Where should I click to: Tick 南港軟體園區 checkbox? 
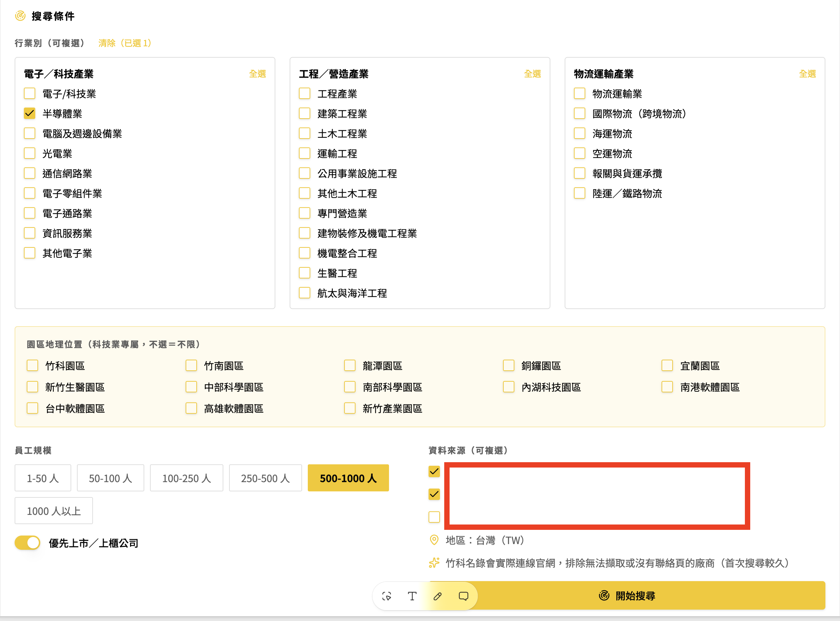[x=667, y=387]
